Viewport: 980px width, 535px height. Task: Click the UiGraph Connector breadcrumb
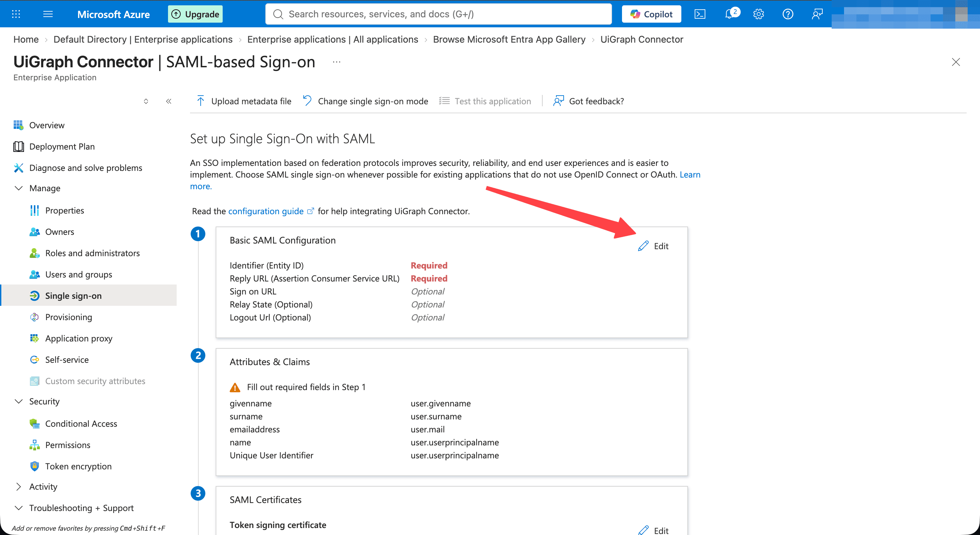coord(641,39)
